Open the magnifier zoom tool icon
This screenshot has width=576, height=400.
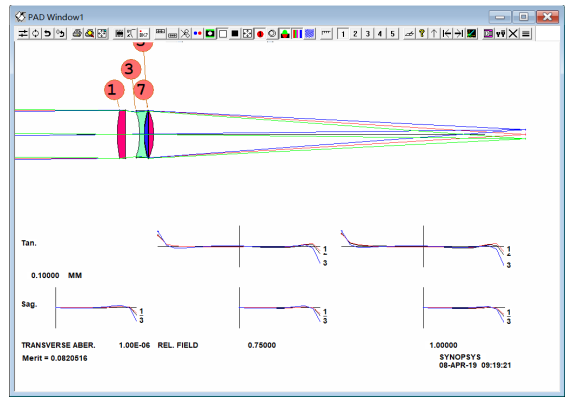point(89,34)
